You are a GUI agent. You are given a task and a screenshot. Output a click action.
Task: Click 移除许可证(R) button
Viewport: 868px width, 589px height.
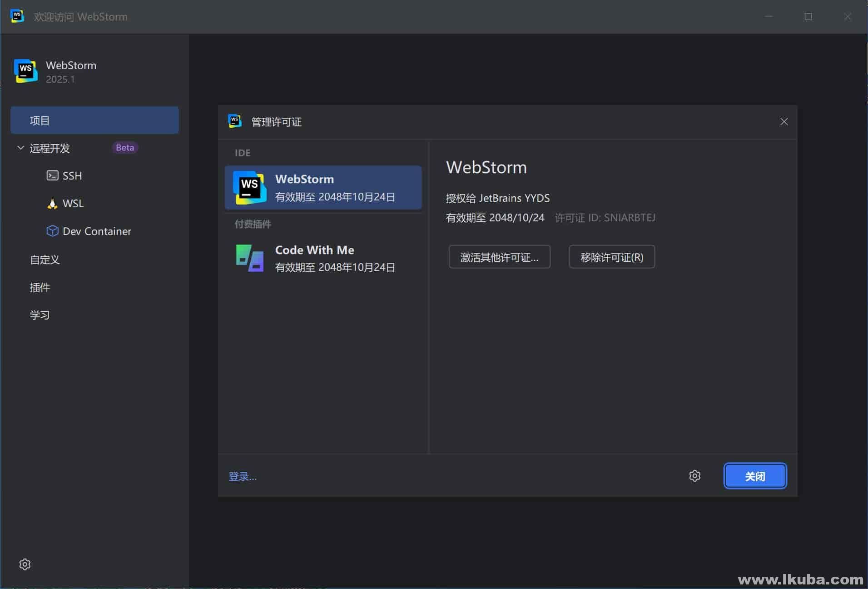pos(612,257)
